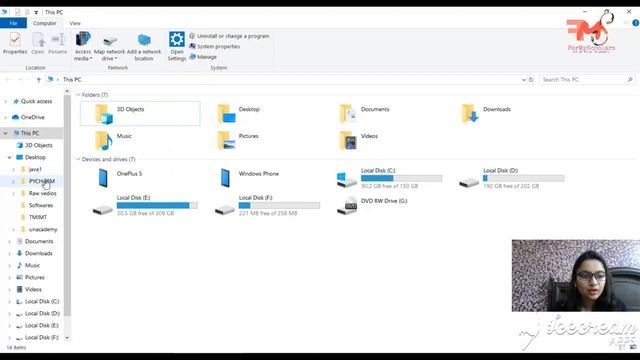Image resolution: width=640 pixels, height=360 pixels.
Task: Select Music in sidebar tree
Action: 32,265
